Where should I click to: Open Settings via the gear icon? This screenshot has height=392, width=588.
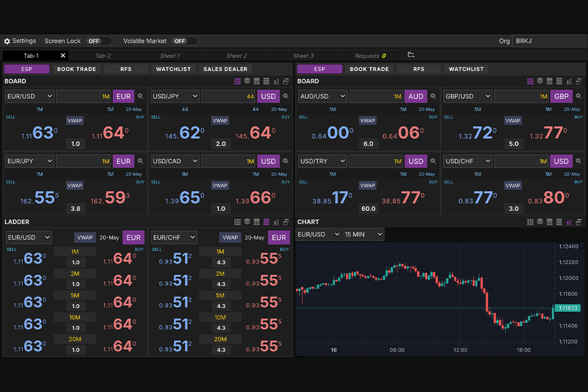pos(7,41)
